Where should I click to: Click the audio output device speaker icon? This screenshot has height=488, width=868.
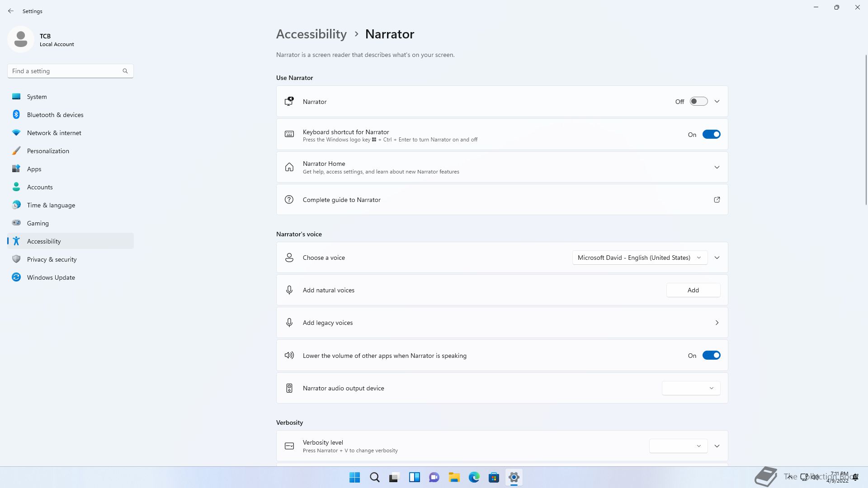point(289,388)
